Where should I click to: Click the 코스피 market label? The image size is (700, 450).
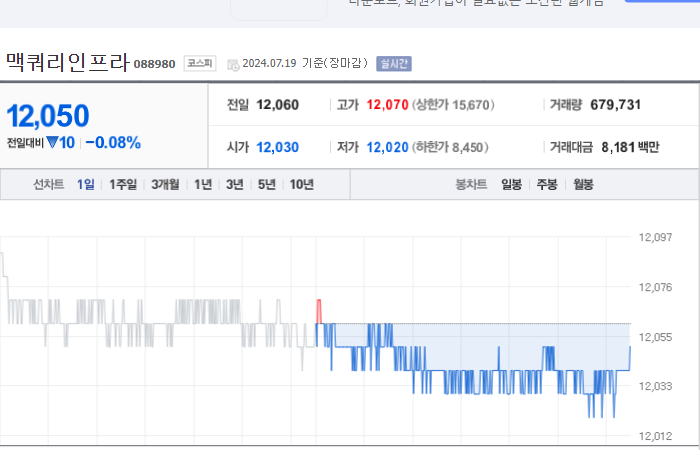(x=200, y=63)
